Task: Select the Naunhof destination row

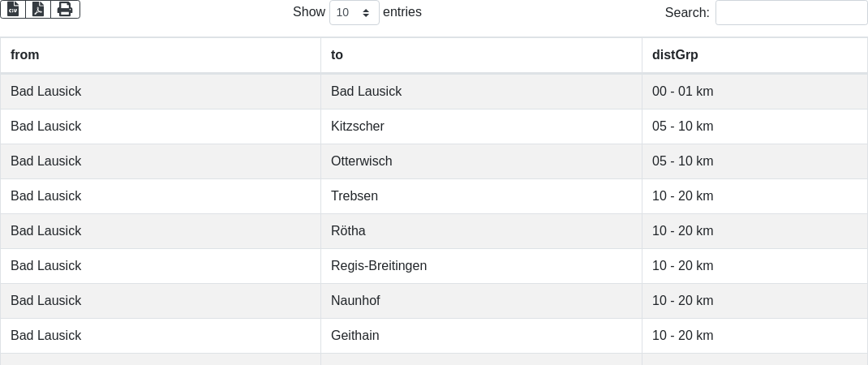Action: pyautogui.click(x=434, y=301)
